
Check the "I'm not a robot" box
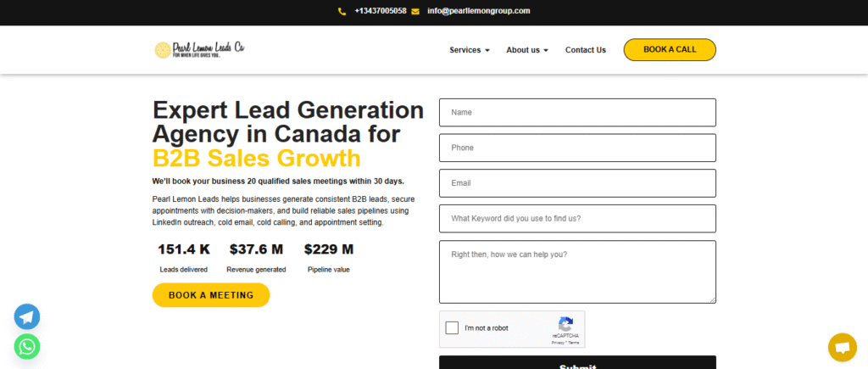click(x=453, y=328)
